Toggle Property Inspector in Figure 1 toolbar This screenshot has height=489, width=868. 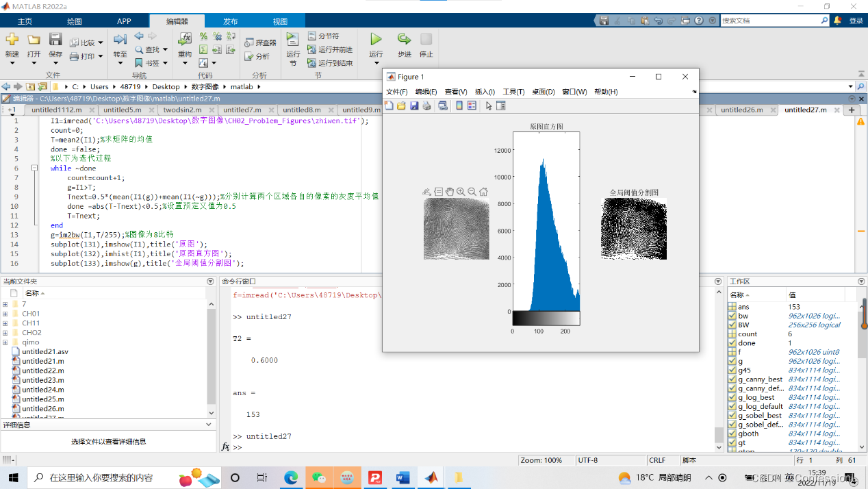coord(500,105)
